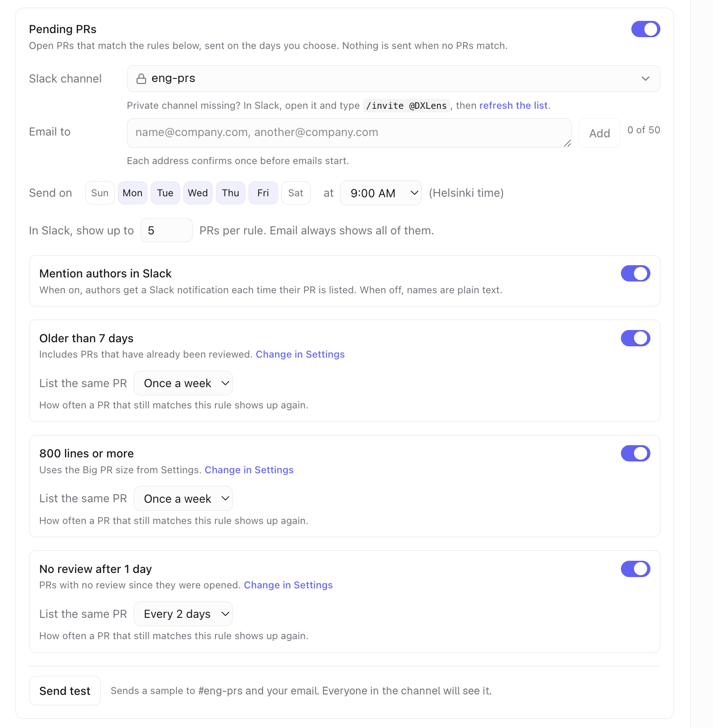Deselect Mon from send days
This screenshot has width=713, height=728.
132,193
